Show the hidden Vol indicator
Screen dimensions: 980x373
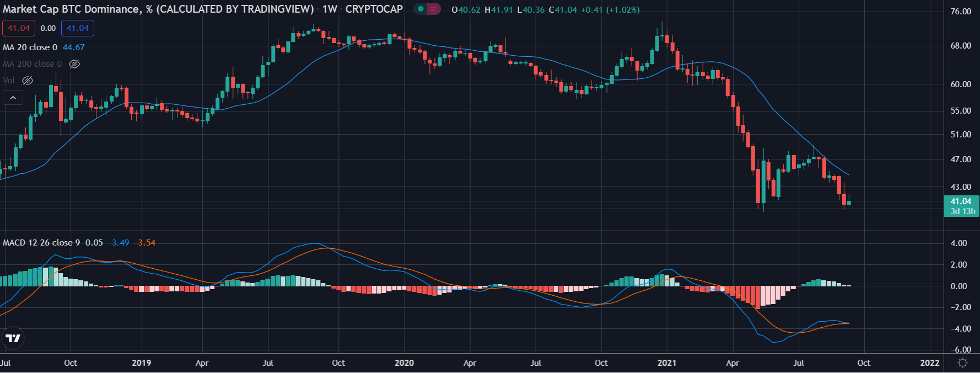click(x=28, y=81)
